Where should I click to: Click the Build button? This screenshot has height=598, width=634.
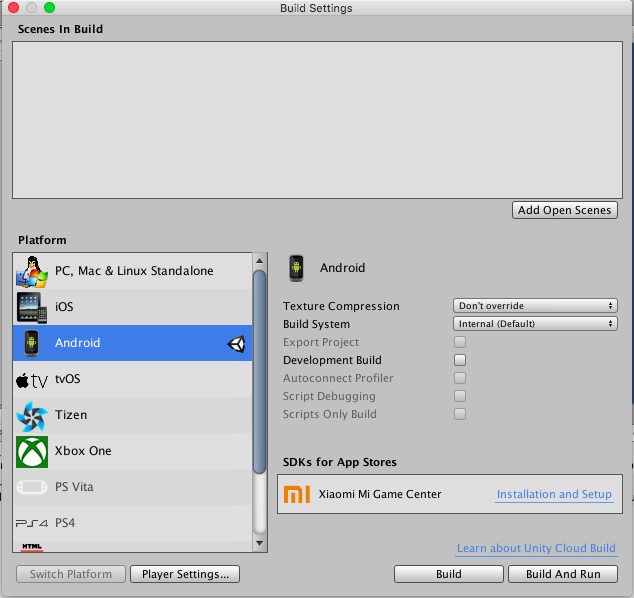coord(449,574)
